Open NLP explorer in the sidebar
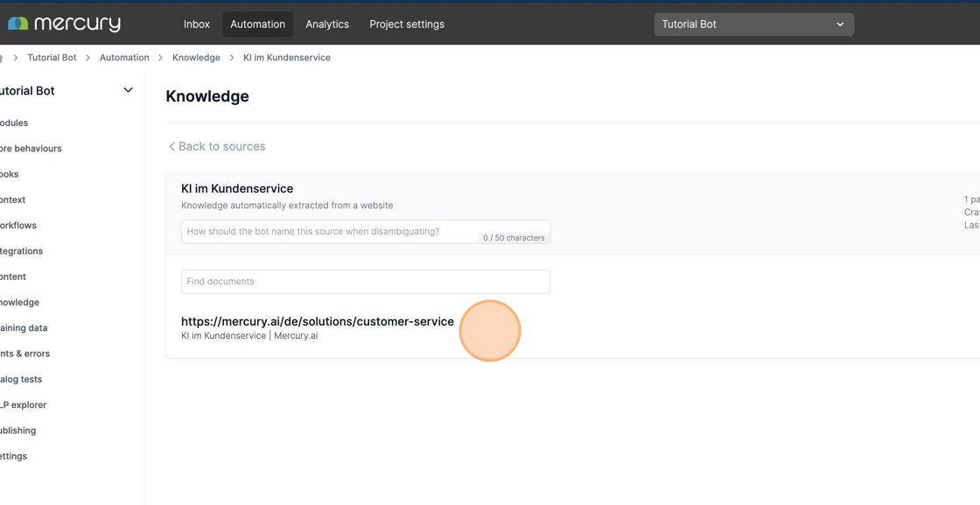The image size is (980, 505). [23, 405]
